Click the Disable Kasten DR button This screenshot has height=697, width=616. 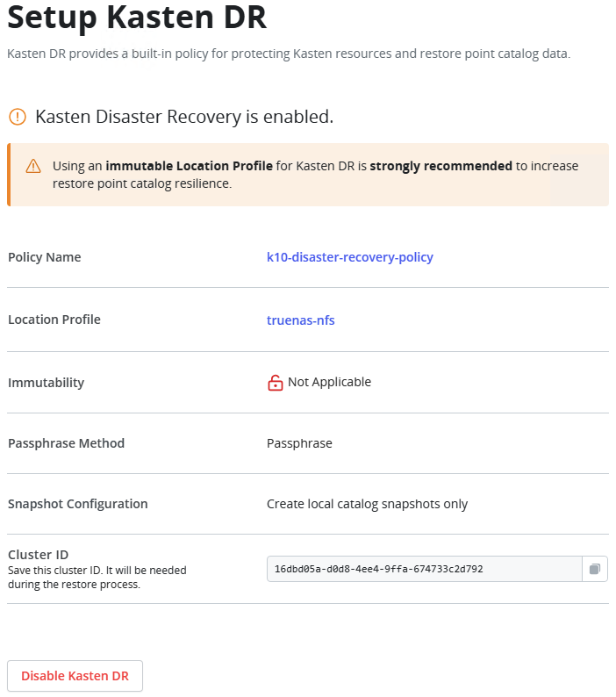[75, 676]
